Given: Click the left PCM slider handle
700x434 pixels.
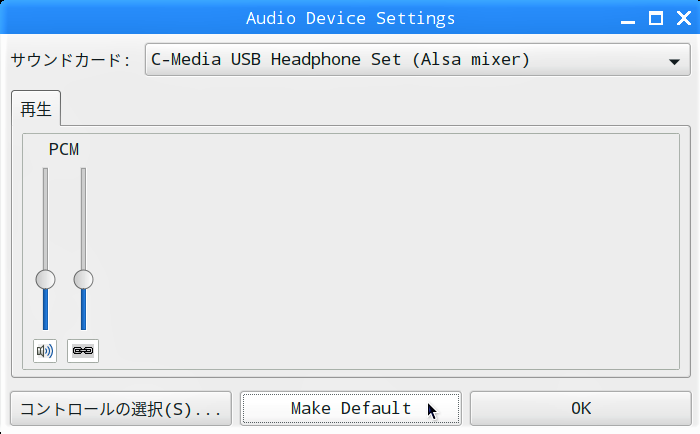Looking at the screenshot, I should click(46, 280).
